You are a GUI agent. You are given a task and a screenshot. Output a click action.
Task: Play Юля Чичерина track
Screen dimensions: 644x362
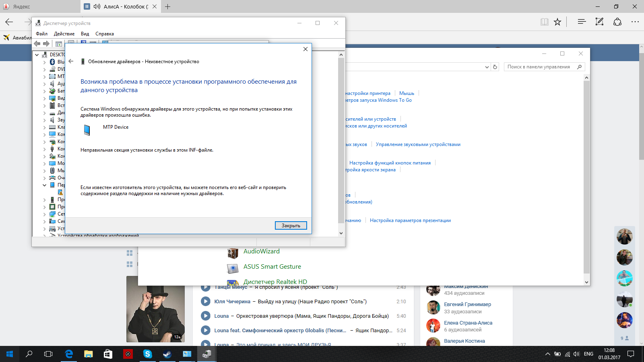pyautogui.click(x=206, y=301)
